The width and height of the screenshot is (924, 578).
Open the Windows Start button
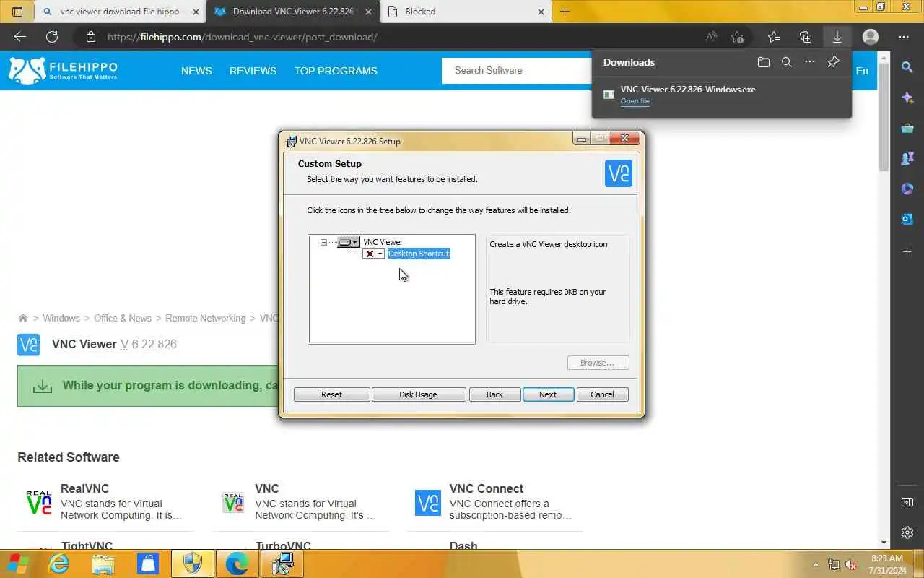pyautogui.click(x=18, y=564)
